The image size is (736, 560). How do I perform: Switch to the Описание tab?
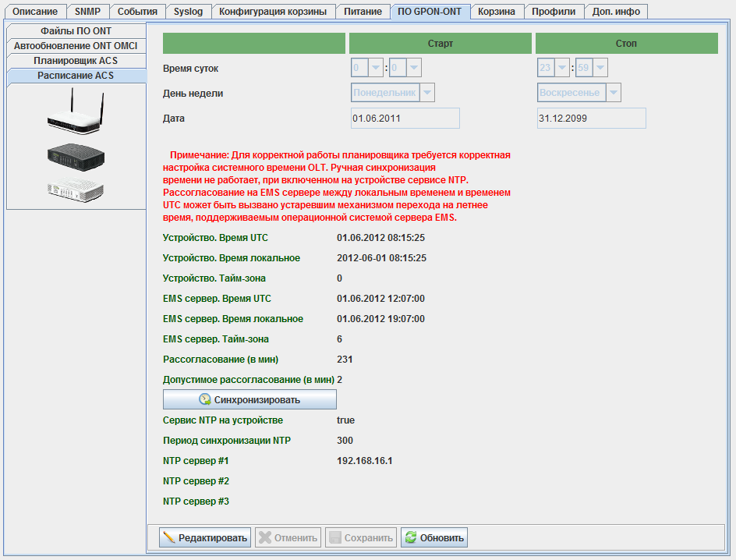pyautogui.click(x=35, y=11)
